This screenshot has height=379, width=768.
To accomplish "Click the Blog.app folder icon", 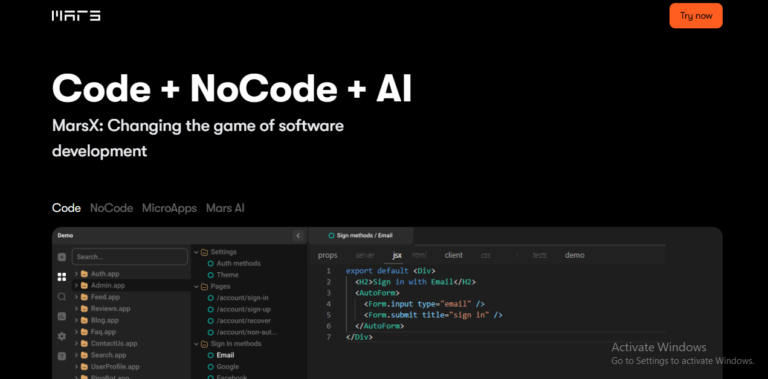I will pyautogui.click(x=84, y=320).
